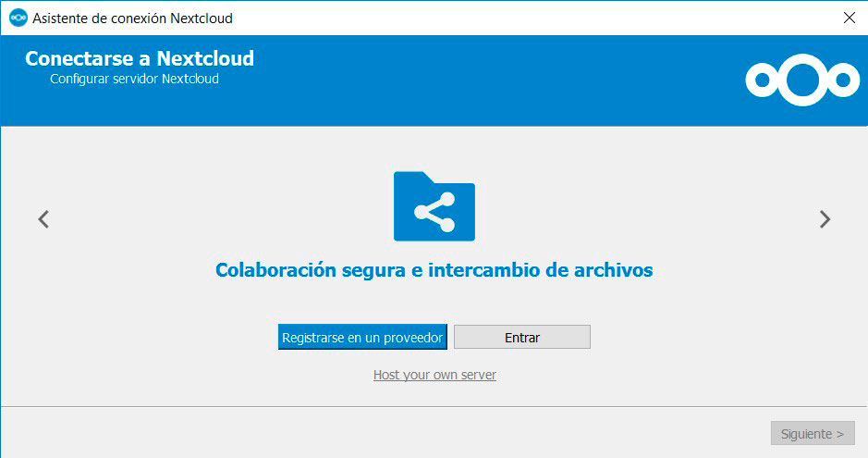The width and height of the screenshot is (868, 458).
Task: Click the Siguiente > button
Action: 813,433
